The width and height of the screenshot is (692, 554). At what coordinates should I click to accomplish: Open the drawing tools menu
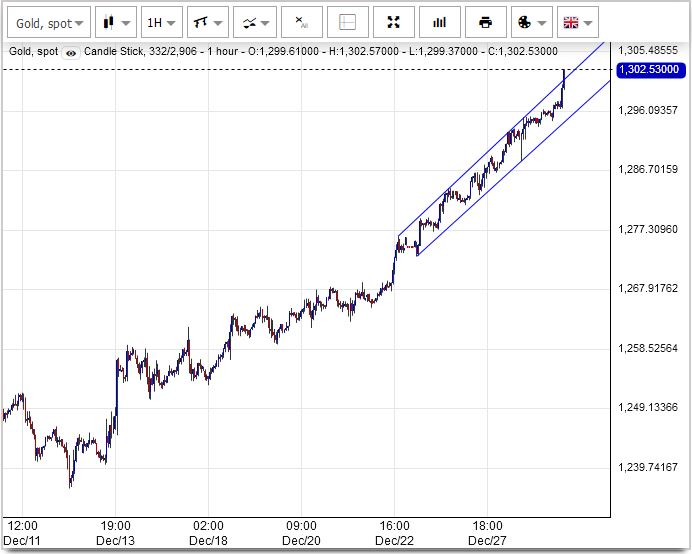pos(207,21)
